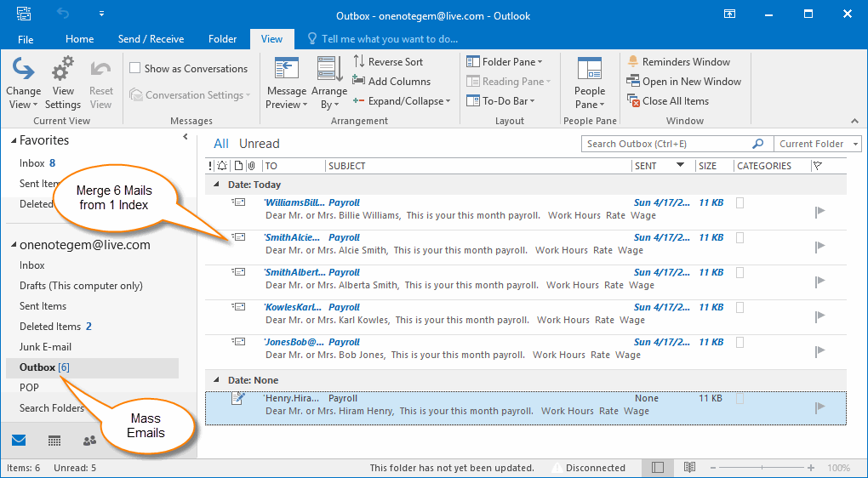Switch to Mail view icon

click(x=19, y=441)
